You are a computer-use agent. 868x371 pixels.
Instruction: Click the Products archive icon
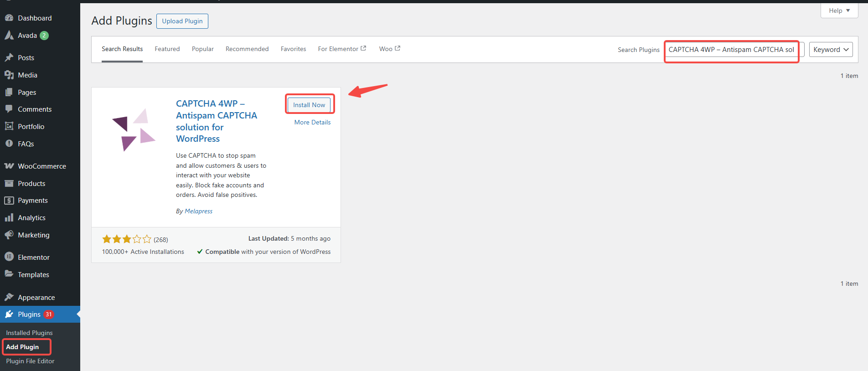(9, 183)
